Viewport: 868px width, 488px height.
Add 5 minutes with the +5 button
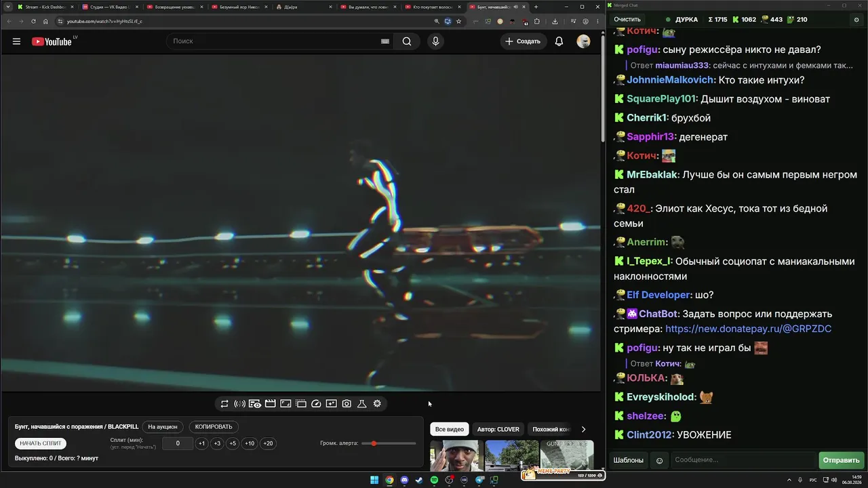tap(233, 443)
